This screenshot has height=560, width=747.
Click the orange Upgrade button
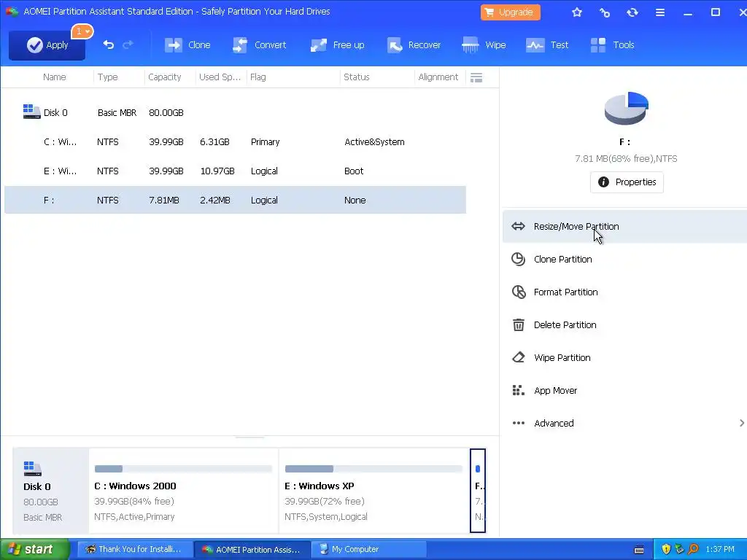coord(510,12)
